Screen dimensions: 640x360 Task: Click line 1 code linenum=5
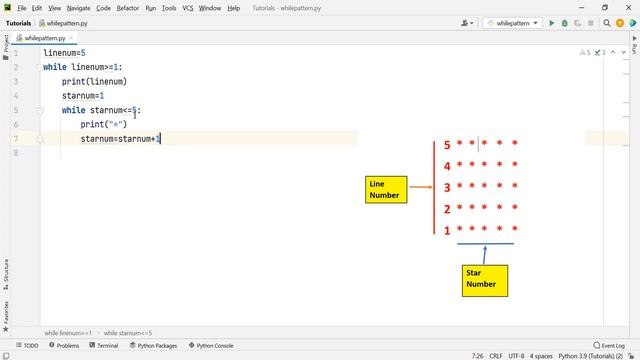pyautogui.click(x=64, y=53)
